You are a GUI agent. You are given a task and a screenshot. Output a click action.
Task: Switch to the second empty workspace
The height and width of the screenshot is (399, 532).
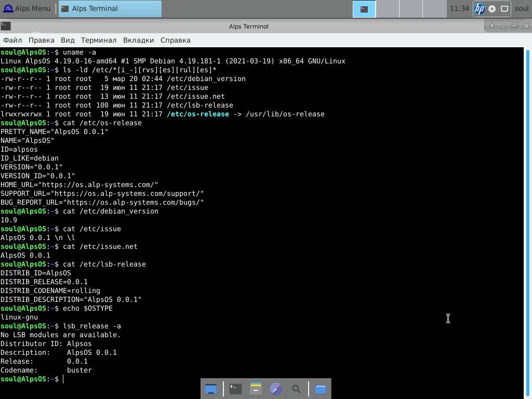[x=388, y=9]
